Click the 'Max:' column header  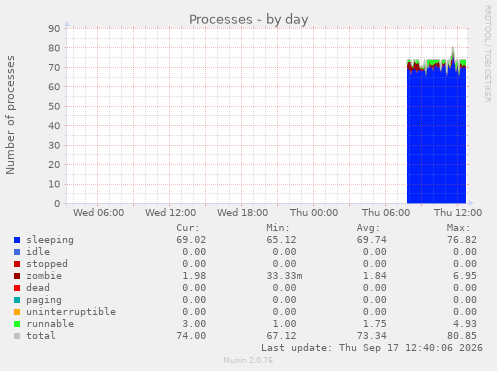(458, 228)
